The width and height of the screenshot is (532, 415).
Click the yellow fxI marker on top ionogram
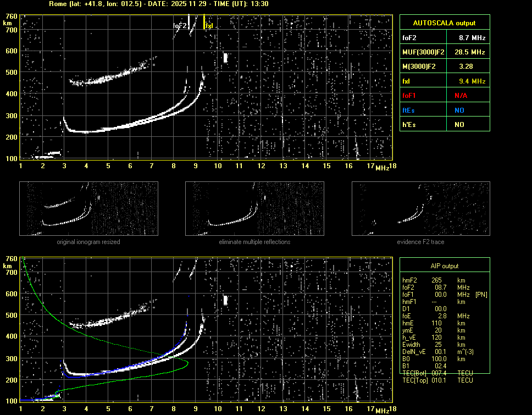point(208,25)
